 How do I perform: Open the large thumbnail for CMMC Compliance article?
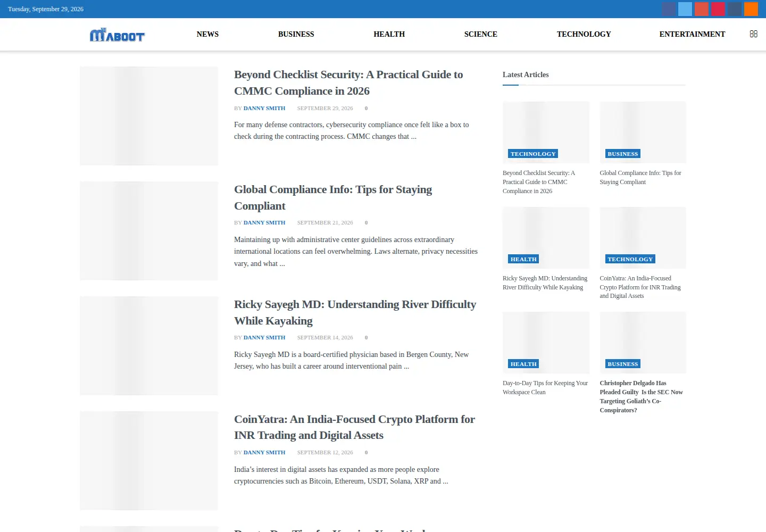(x=149, y=116)
